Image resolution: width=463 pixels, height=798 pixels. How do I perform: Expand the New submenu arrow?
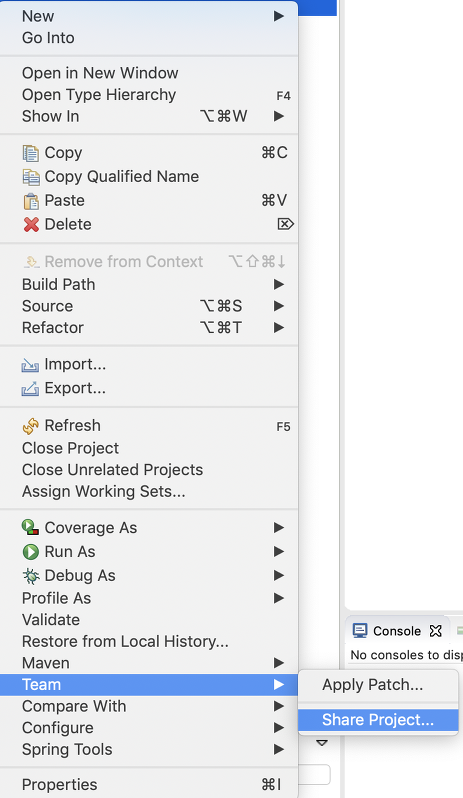278,16
